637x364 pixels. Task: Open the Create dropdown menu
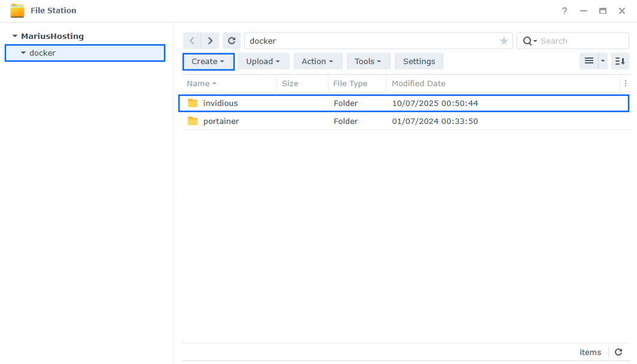point(208,61)
